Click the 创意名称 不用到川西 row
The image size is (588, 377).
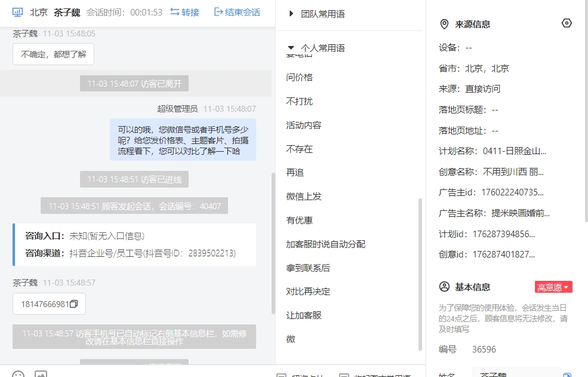coord(491,172)
